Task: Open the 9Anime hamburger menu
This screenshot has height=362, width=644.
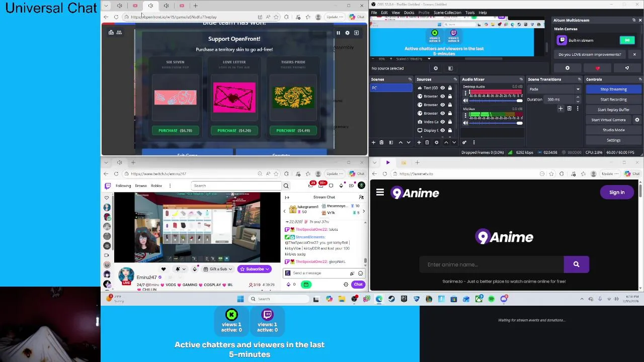Action: click(x=380, y=193)
